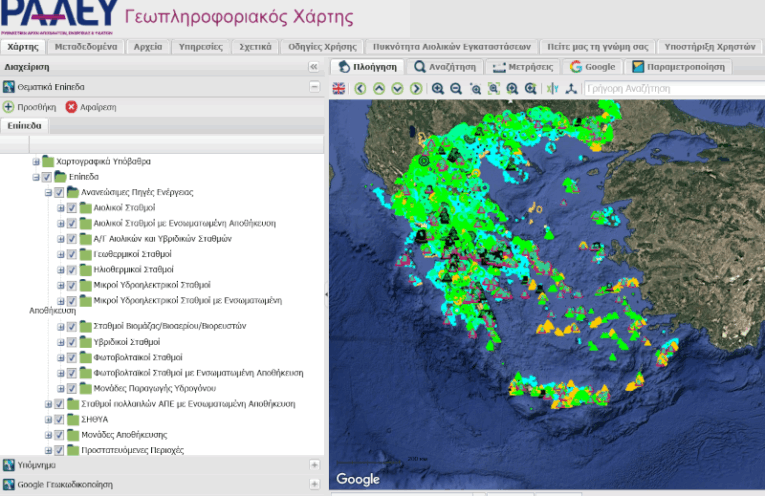Expand the Υπόμνημα panel
Screen dimensions: 765x496
pos(315,465)
